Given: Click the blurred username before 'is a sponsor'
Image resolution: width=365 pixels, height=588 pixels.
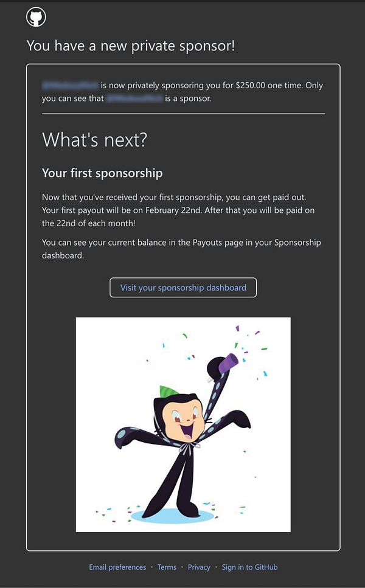Looking at the screenshot, I should pos(134,99).
